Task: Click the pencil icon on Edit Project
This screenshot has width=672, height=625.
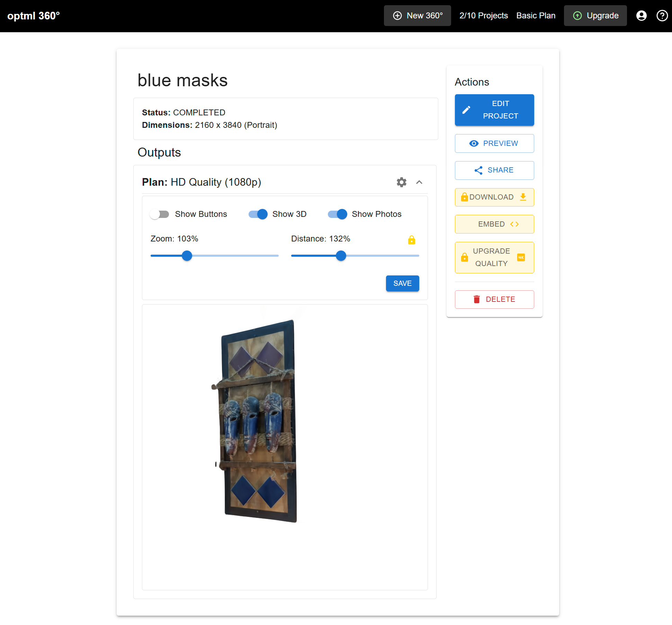Action: [x=466, y=110]
